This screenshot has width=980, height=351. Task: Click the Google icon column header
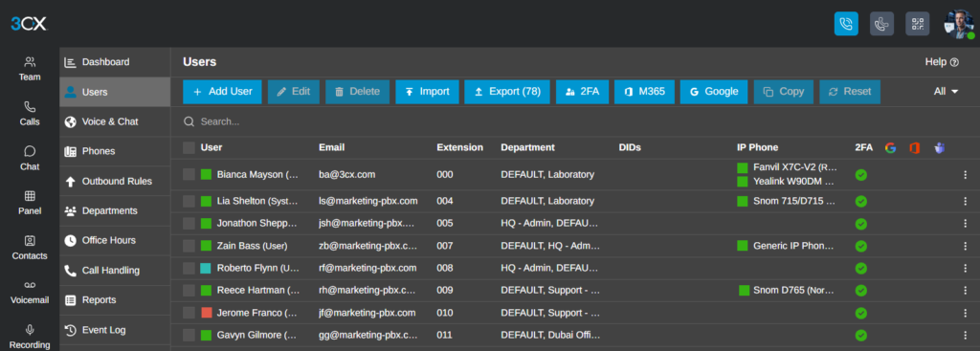point(891,148)
